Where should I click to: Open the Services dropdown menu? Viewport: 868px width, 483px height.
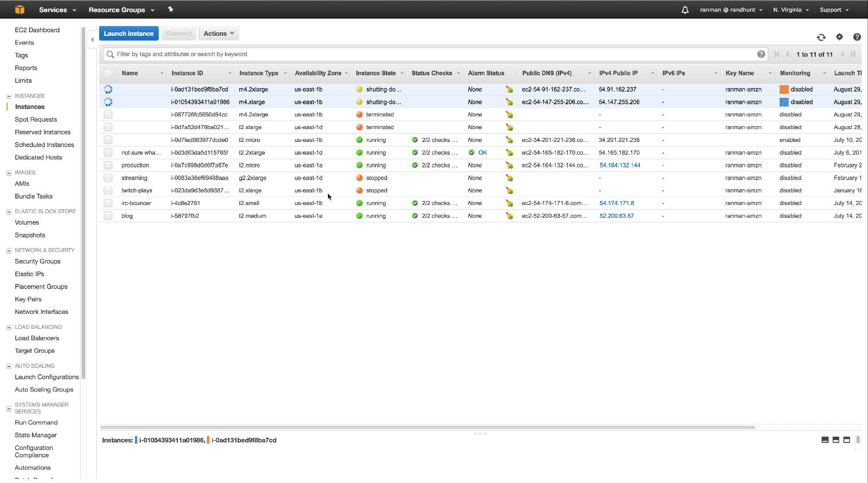point(57,10)
